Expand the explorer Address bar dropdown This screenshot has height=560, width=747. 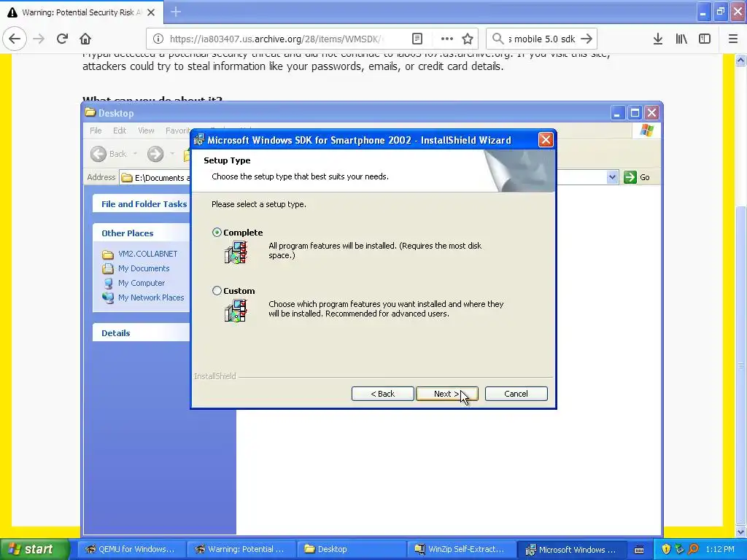(x=612, y=177)
